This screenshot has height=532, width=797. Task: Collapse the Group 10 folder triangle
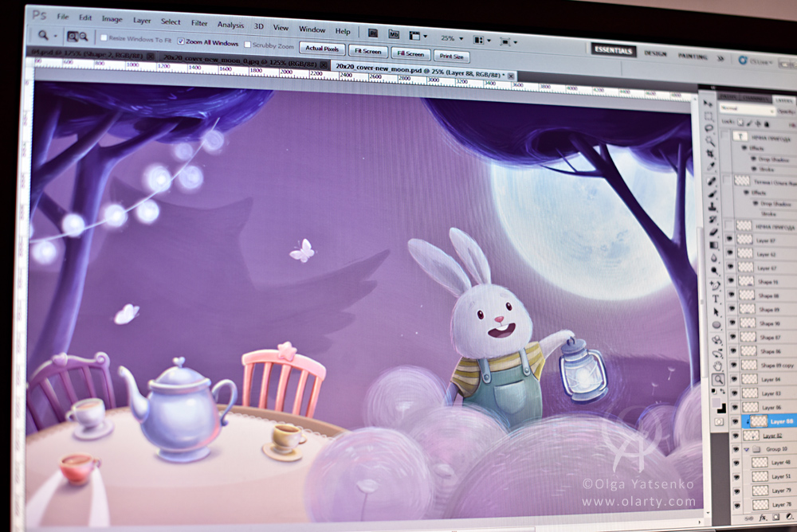tap(747, 450)
